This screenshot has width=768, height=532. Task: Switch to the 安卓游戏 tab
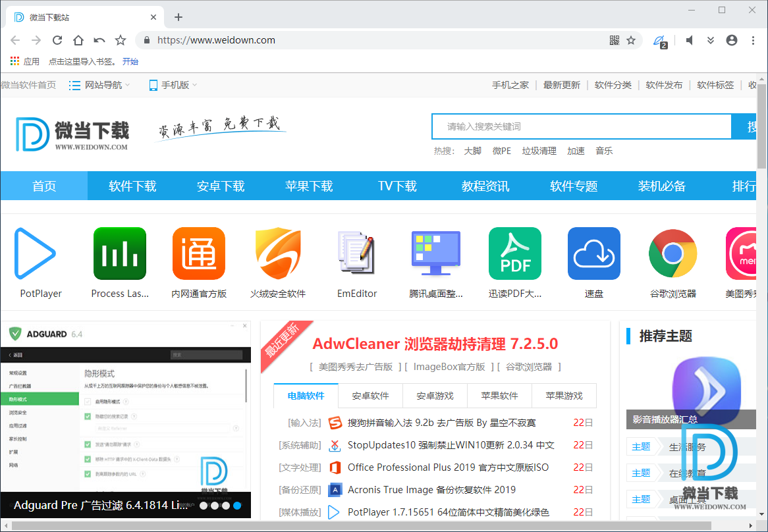point(435,396)
